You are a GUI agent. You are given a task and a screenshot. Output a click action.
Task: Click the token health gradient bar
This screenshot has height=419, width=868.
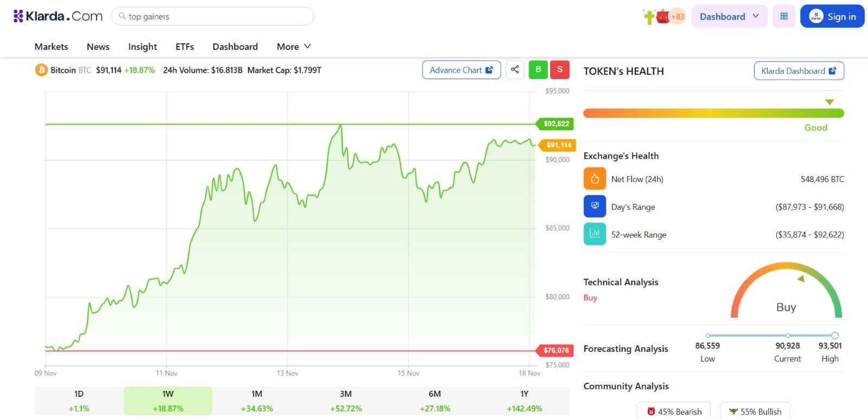(x=713, y=113)
